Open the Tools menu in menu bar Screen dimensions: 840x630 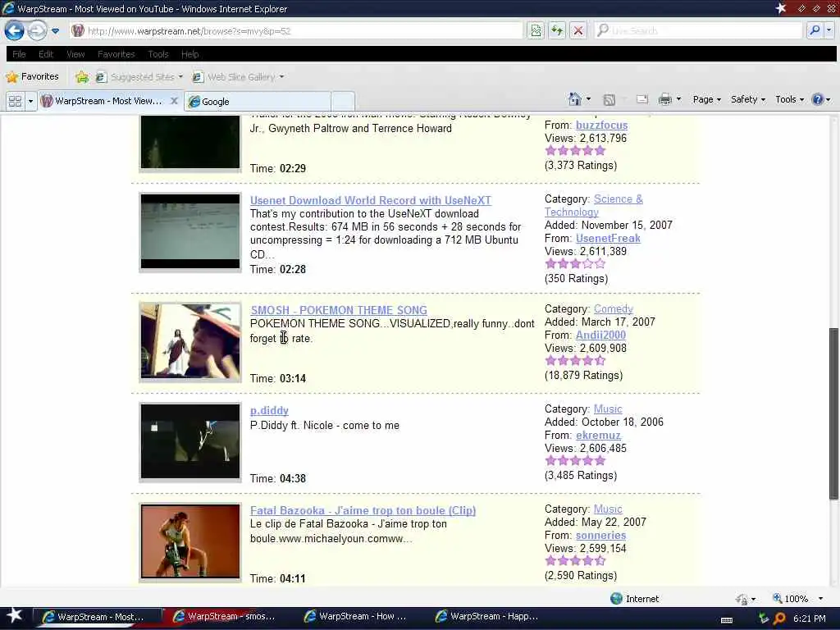(158, 54)
